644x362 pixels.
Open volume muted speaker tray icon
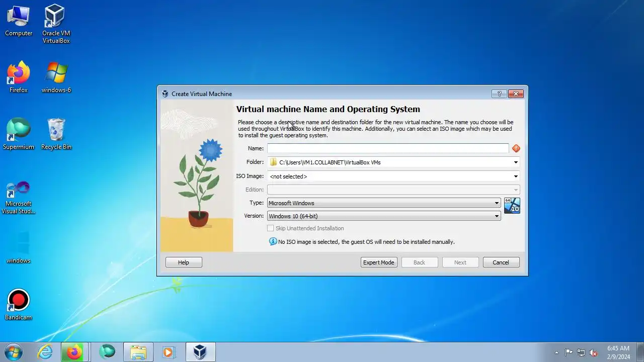(x=593, y=352)
